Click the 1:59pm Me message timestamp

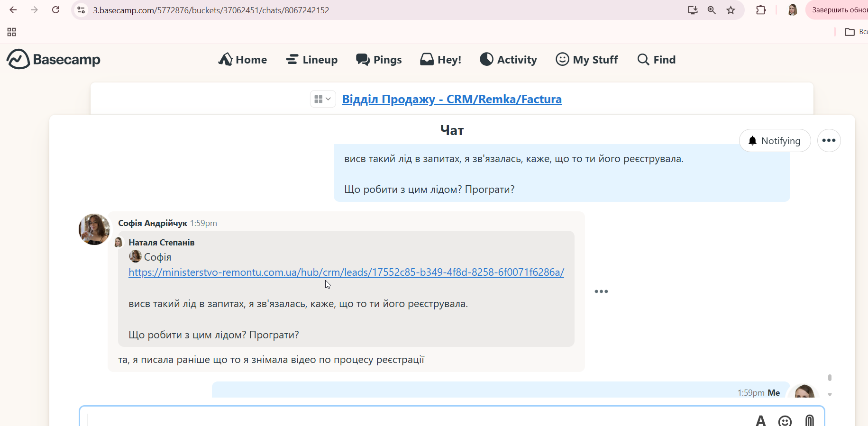(x=751, y=393)
